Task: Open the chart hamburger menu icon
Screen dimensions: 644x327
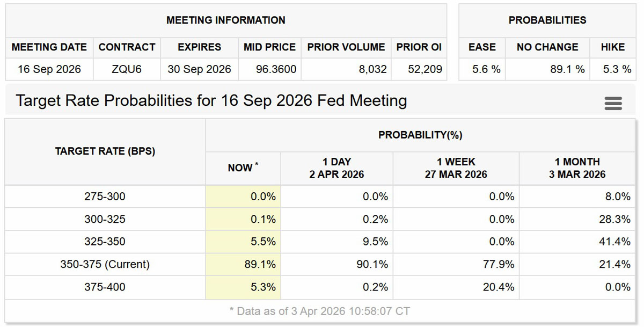Action: point(613,103)
